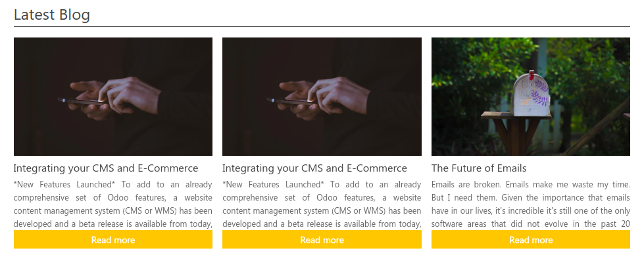Click Read more on the middle blog card
Viewport: 644px width, 265px height.
[322, 239]
